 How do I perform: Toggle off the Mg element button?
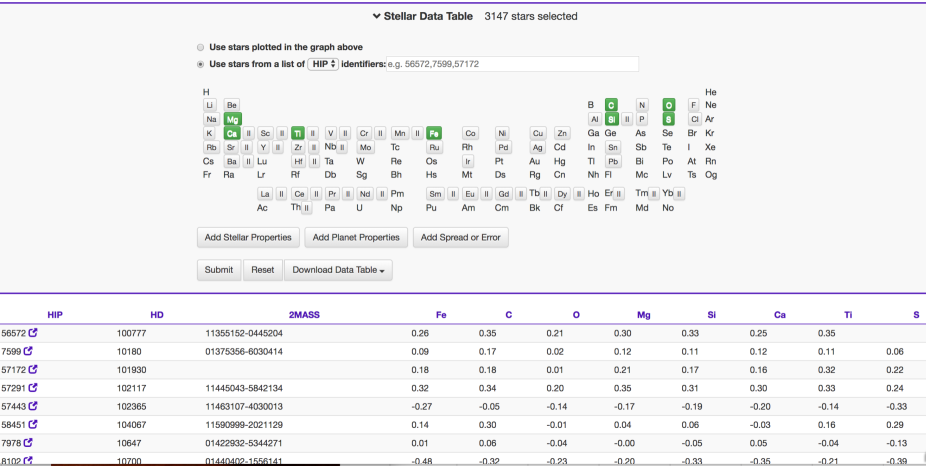pos(232,119)
